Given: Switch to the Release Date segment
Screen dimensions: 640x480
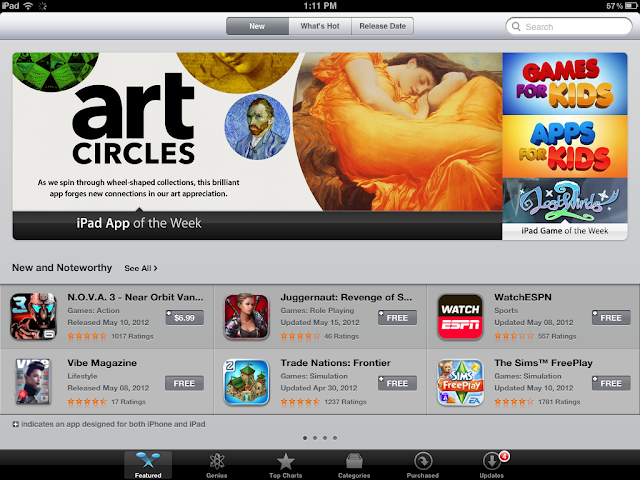Looking at the screenshot, I should [x=382, y=26].
